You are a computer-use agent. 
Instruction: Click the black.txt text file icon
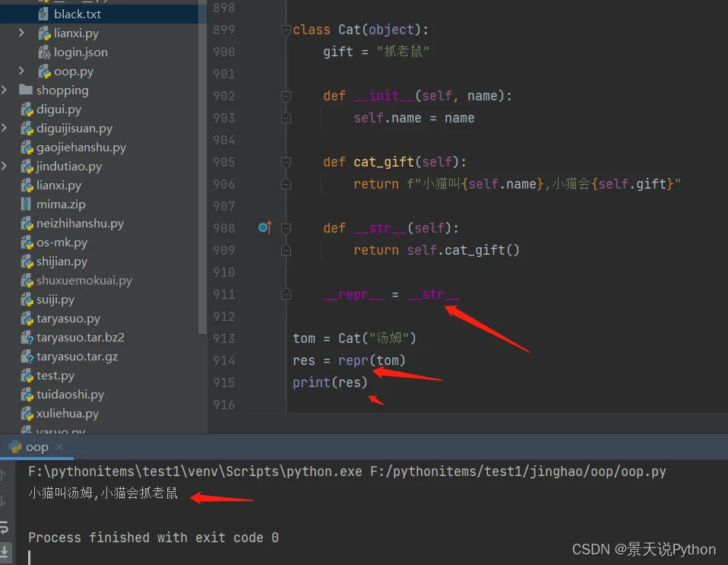pyautogui.click(x=44, y=14)
